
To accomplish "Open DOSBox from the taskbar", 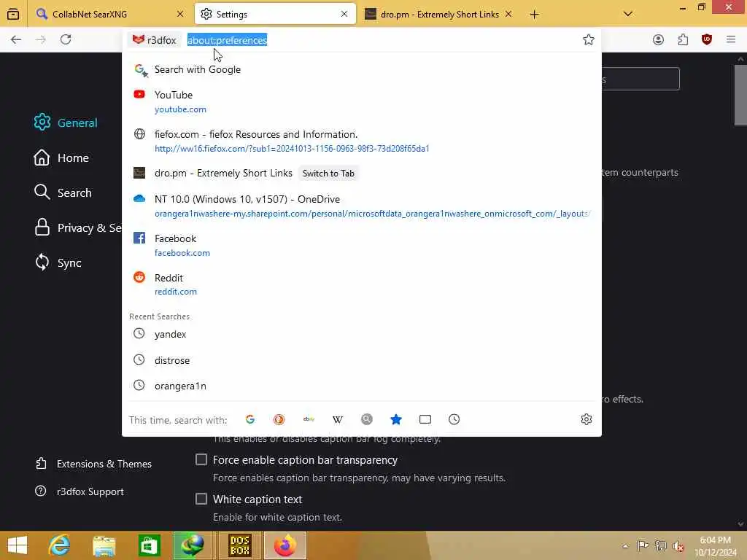I will [x=239, y=545].
